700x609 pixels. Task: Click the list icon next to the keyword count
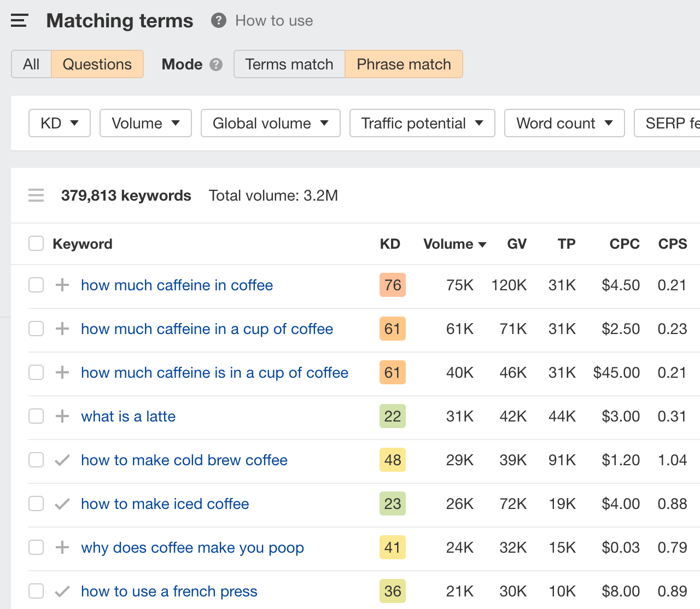tap(36, 195)
